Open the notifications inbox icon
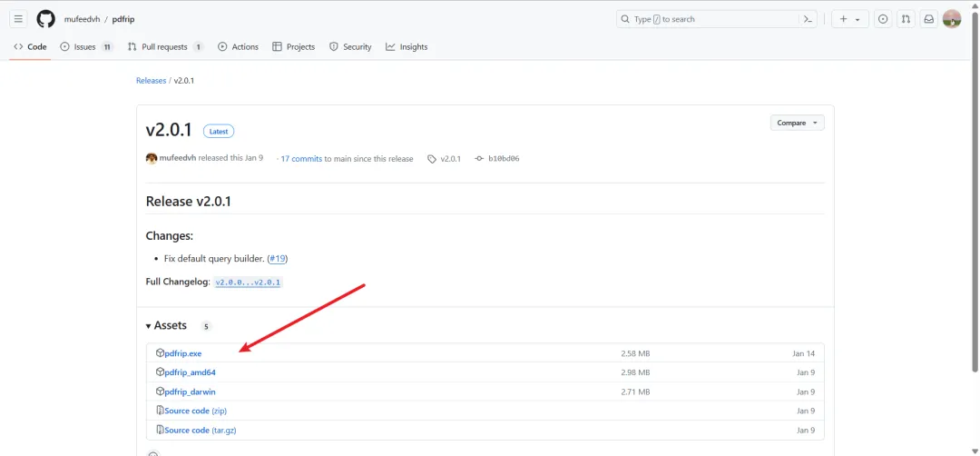The width and height of the screenshot is (980, 456). [929, 19]
